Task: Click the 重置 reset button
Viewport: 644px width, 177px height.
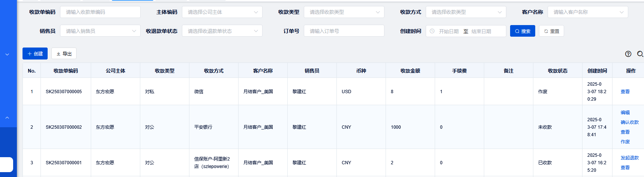Action: point(551,31)
